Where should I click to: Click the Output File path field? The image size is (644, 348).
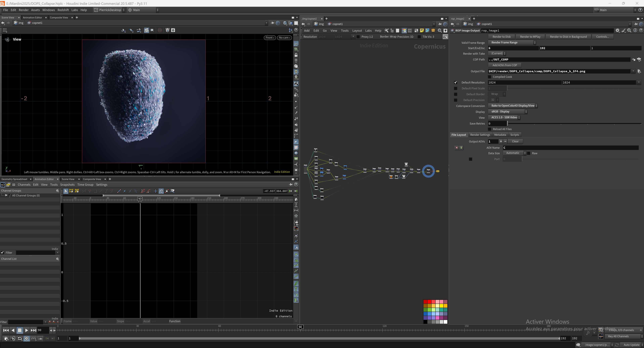pyautogui.click(x=559, y=71)
